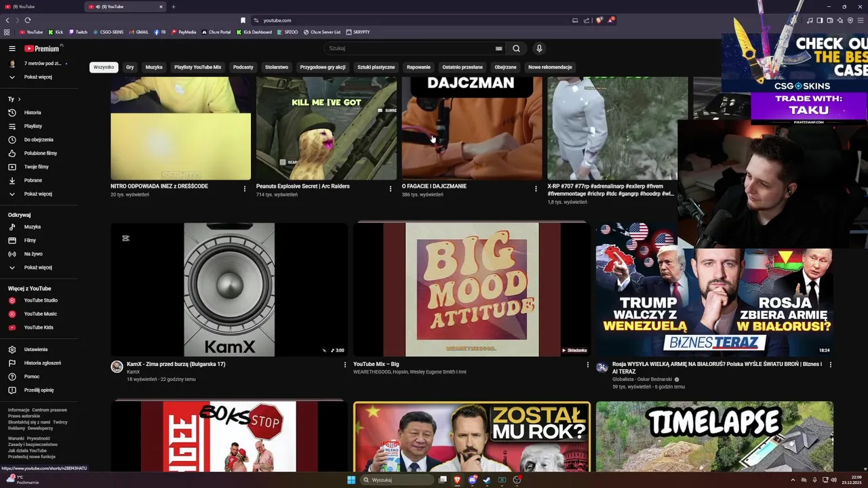Select the Nowe rekomendacje chip
The image size is (868, 488).
coord(550,67)
